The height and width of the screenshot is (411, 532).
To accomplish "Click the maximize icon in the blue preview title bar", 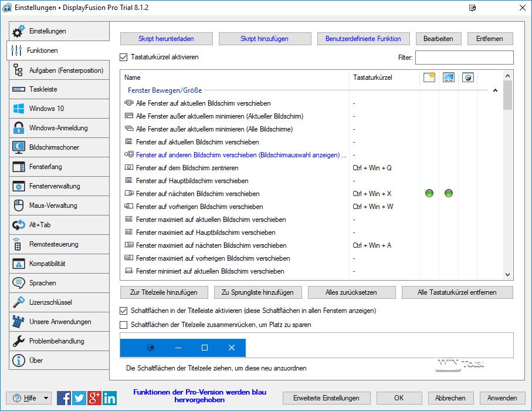I will [205, 348].
